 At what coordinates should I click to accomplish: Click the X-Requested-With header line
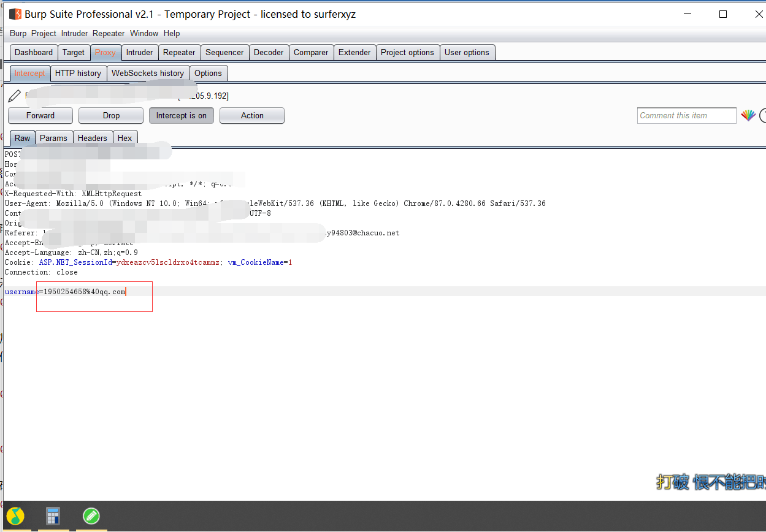tap(73, 194)
